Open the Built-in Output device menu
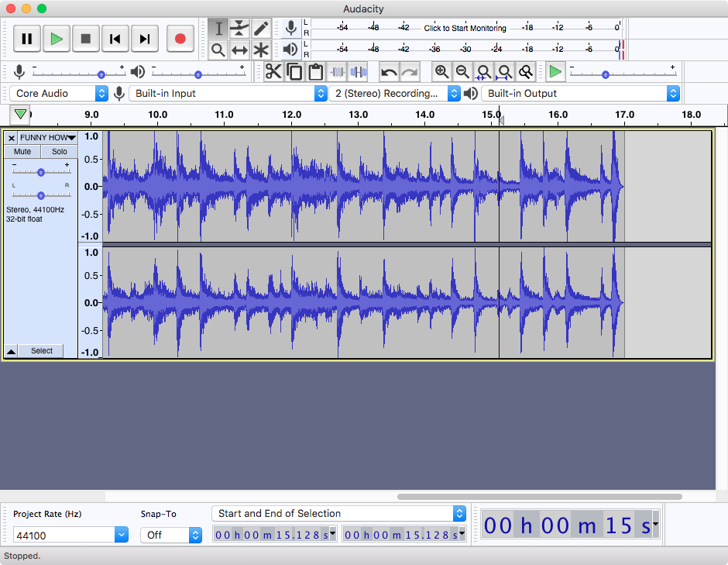This screenshot has height=565, width=728. pyautogui.click(x=580, y=94)
